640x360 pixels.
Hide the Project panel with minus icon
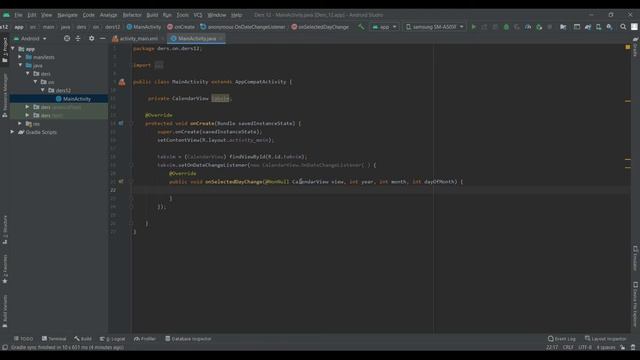[102, 38]
